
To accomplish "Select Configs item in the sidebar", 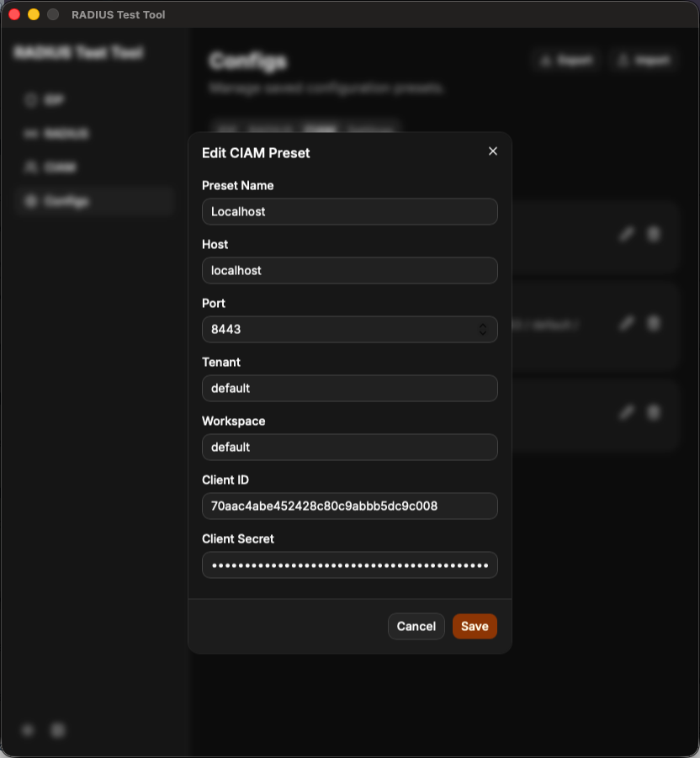I will [x=94, y=201].
